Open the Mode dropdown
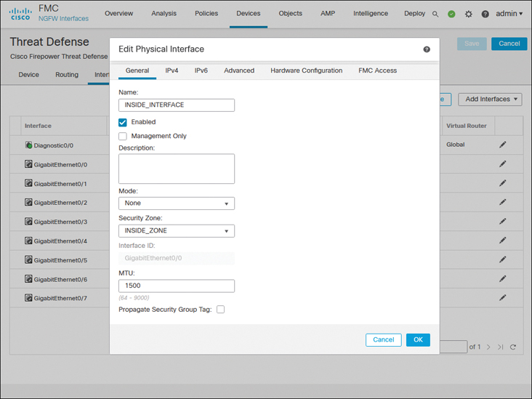Viewport: 532px width, 399px height. click(177, 203)
